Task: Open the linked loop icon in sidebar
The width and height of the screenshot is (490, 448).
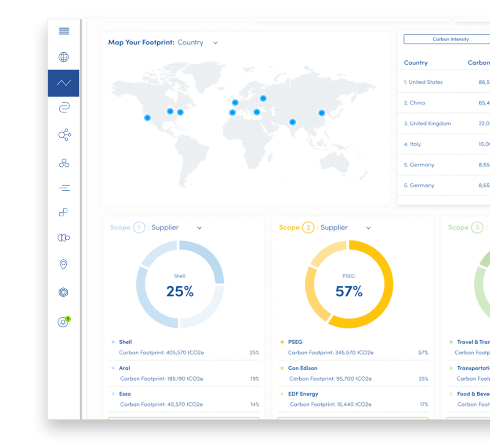Action: [x=64, y=108]
